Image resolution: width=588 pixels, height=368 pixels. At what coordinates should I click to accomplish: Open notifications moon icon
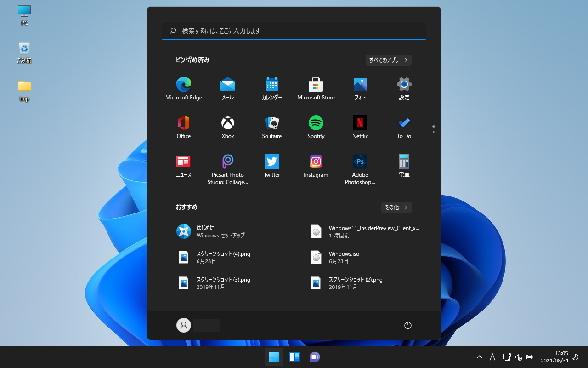click(x=575, y=357)
